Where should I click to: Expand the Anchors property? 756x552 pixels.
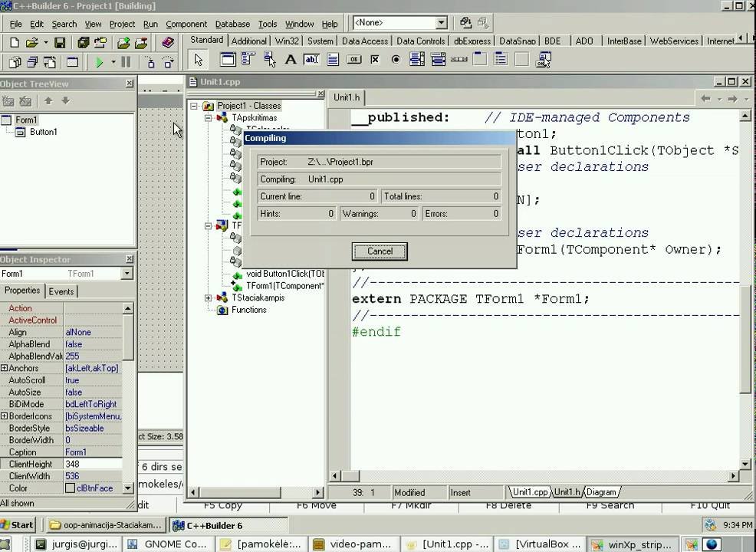pos(5,368)
